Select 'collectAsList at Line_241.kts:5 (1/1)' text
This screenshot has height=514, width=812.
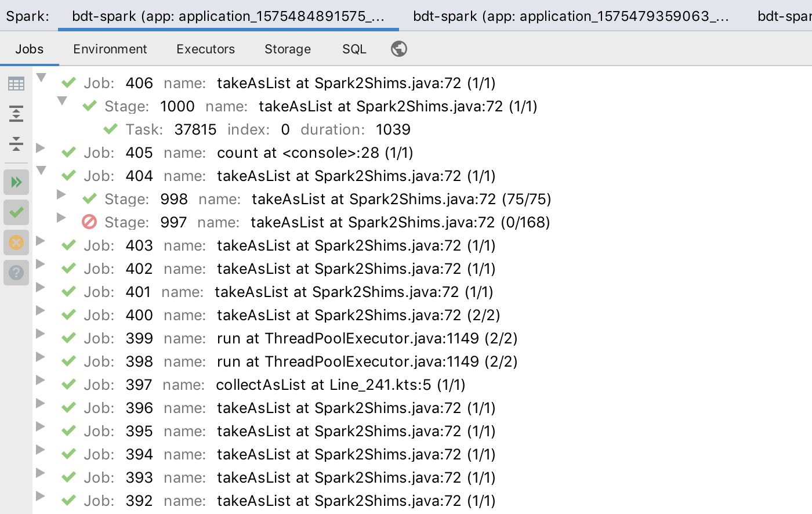pyautogui.click(x=340, y=385)
